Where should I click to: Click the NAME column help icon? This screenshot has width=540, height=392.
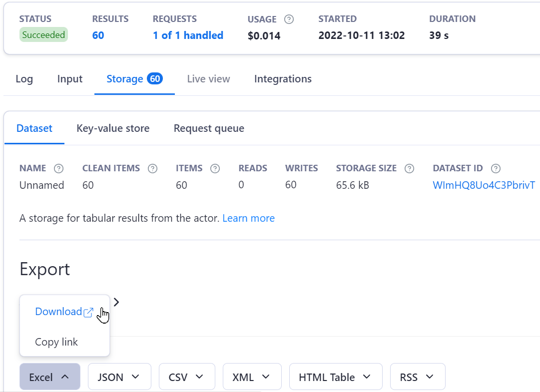coord(59,168)
